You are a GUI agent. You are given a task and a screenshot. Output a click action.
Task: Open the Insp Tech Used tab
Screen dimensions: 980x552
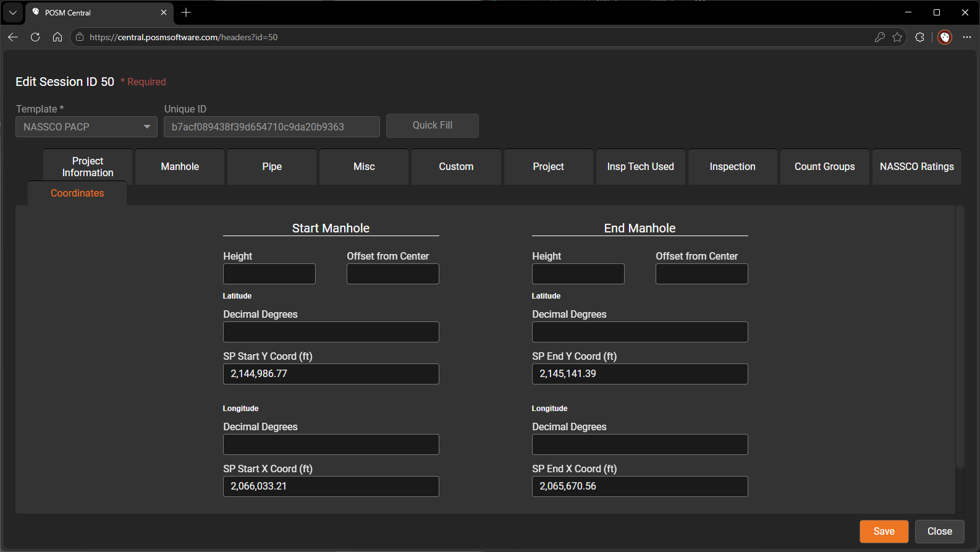[641, 167]
